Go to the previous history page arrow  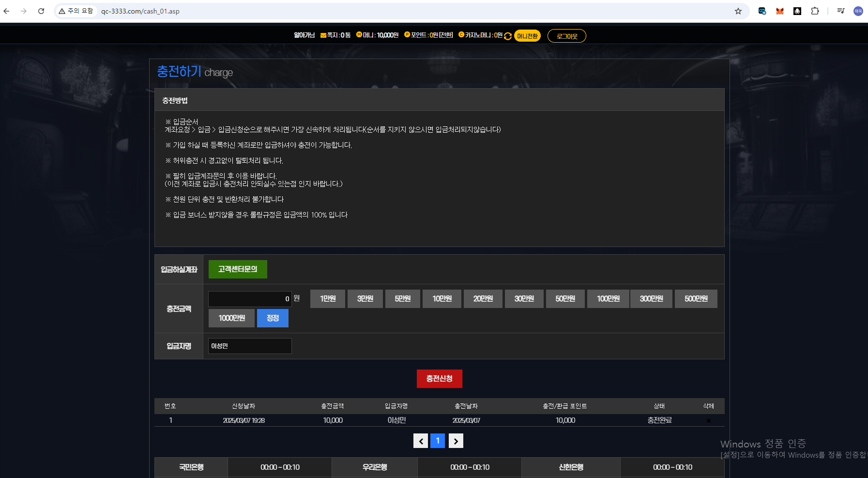click(421, 441)
